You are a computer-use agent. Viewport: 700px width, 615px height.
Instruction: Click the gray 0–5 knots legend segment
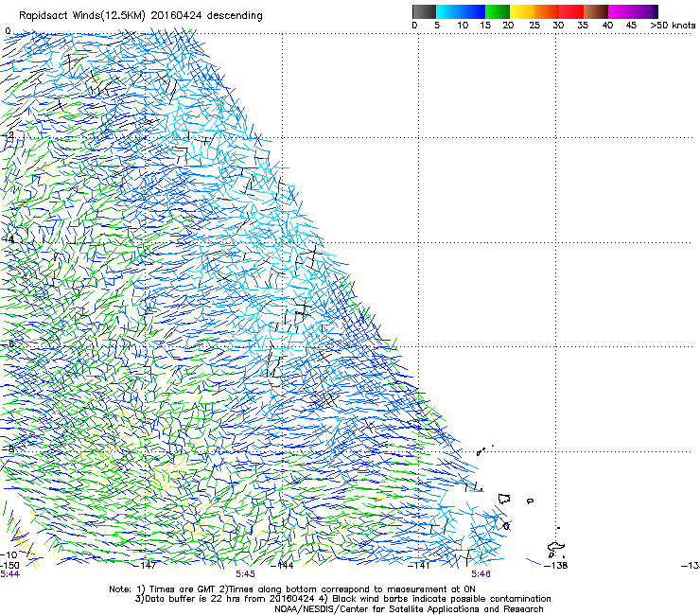(424, 11)
